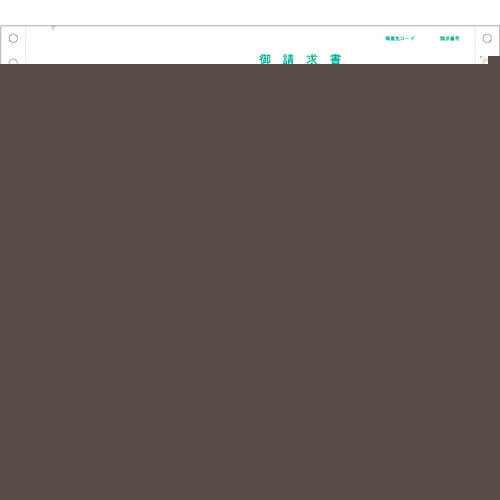Click the form's top border line
This screenshot has width=500, height=500.
tap(250, 26)
